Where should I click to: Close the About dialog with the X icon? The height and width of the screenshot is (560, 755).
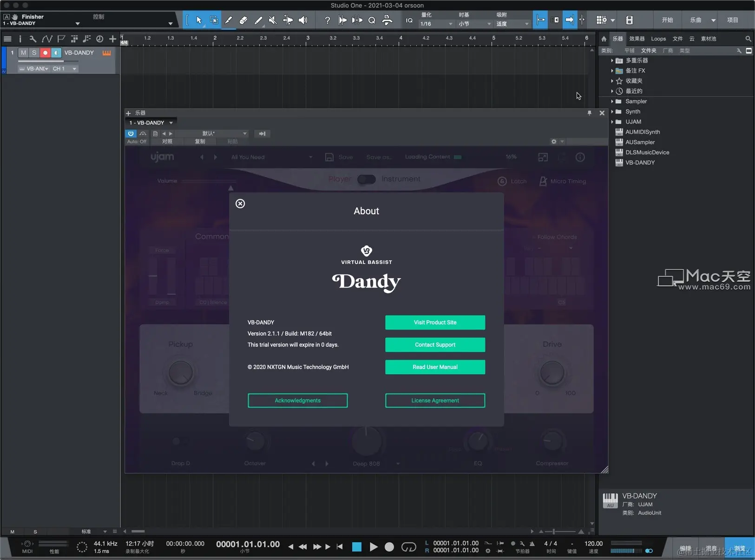coord(240,204)
